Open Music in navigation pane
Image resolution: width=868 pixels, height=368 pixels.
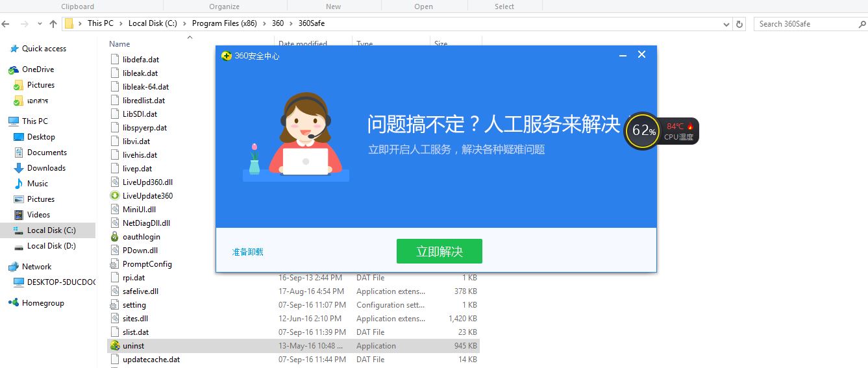pos(38,184)
